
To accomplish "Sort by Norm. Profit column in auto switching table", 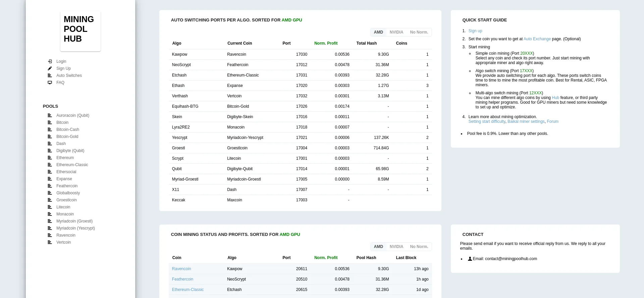I will click(x=326, y=43).
